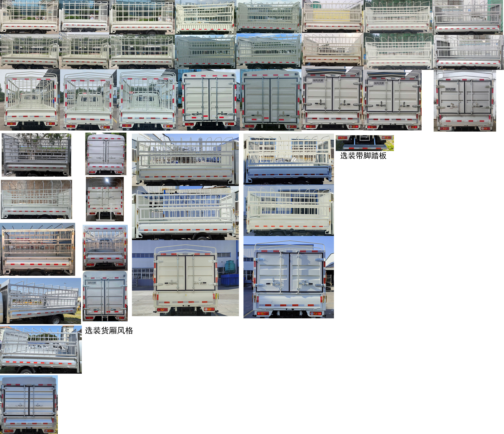The image size is (504, 434).
Task: Select third-row rear door view with blue background
Action: pyautogui.click(x=209, y=100)
